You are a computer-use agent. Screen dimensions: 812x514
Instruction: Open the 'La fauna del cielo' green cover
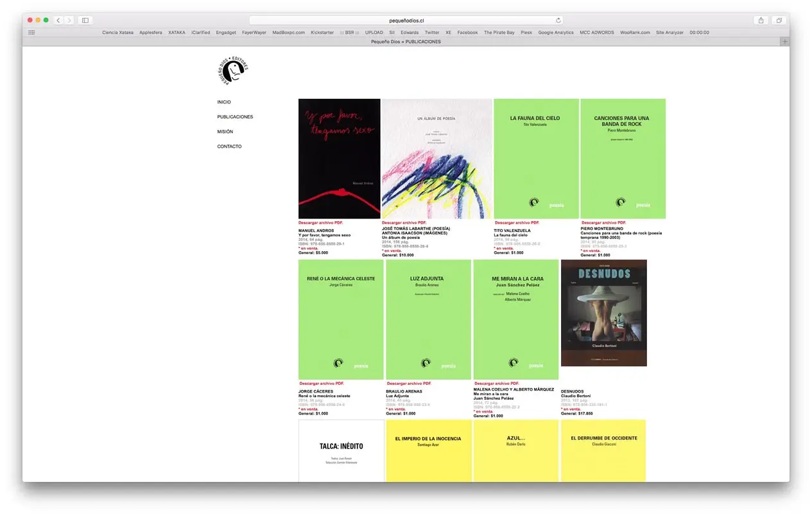[x=536, y=159]
